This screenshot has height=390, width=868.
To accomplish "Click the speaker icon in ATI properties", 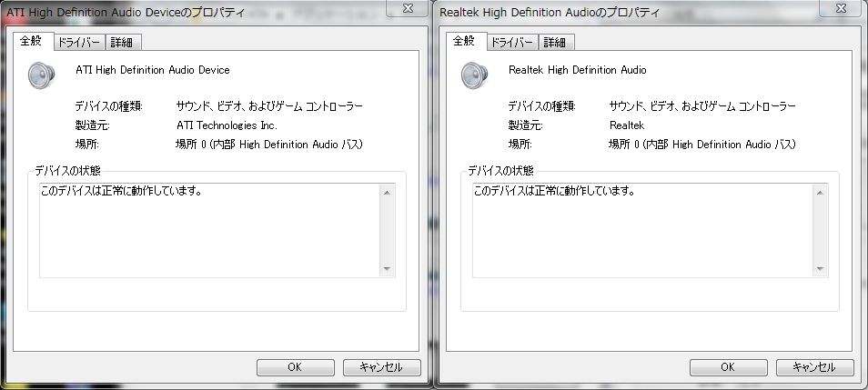I will (41, 76).
